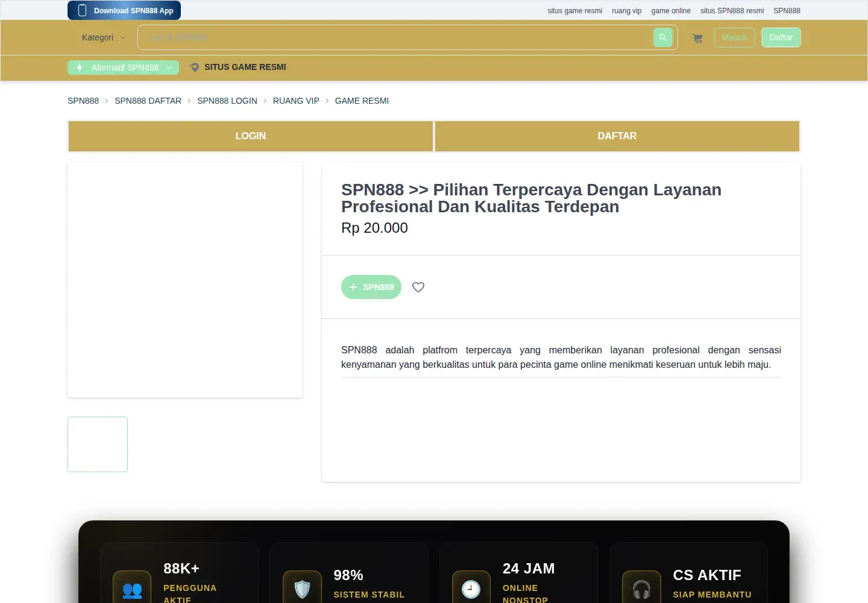
Task: Go to the SPN888 LOGIN breadcrumb
Action: (x=227, y=101)
